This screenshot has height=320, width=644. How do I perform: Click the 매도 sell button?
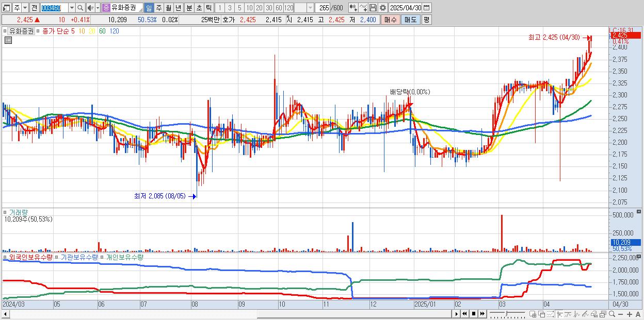[410, 20]
